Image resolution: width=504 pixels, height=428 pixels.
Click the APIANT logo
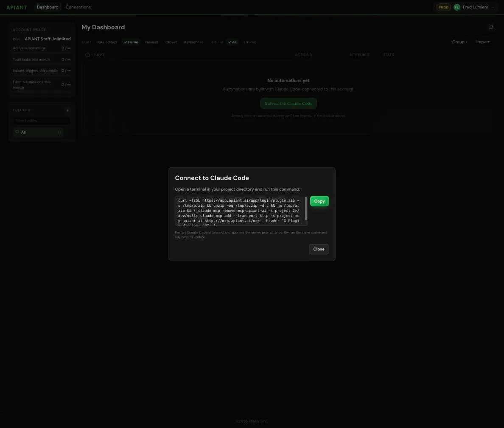click(x=17, y=7)
